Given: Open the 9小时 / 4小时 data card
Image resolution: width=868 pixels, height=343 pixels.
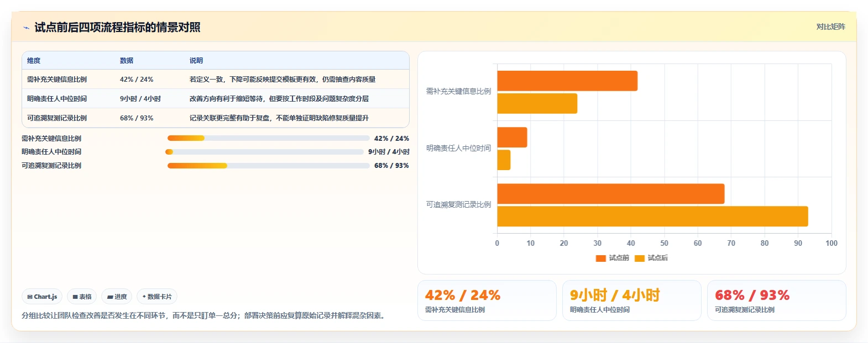Looking at the screenshot, I should tap(632, 300).
